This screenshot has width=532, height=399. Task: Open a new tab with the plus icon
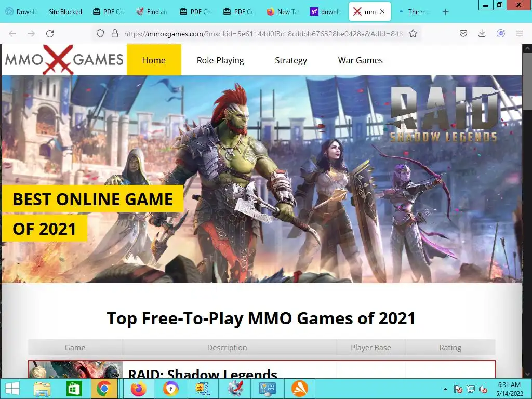445,12
